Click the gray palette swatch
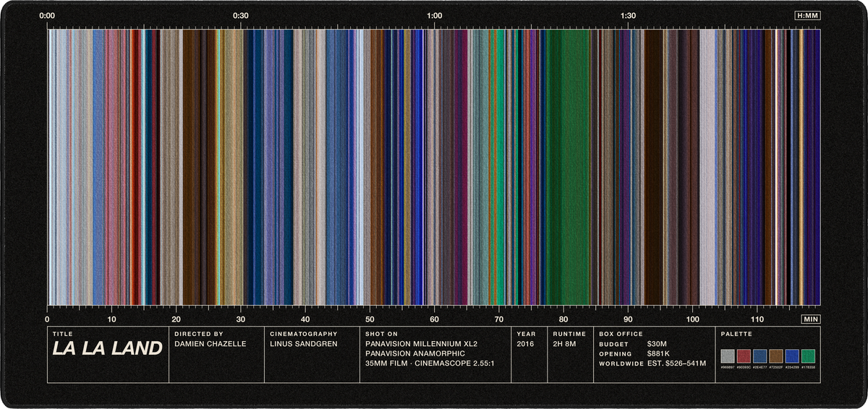The width and height of the screenshot is (868, 409). tap(728, 356)
